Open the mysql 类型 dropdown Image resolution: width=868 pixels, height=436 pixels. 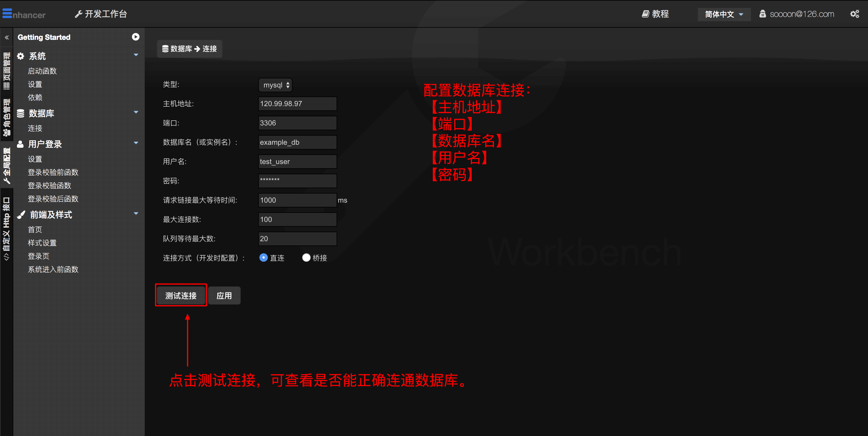click(275, 85)
